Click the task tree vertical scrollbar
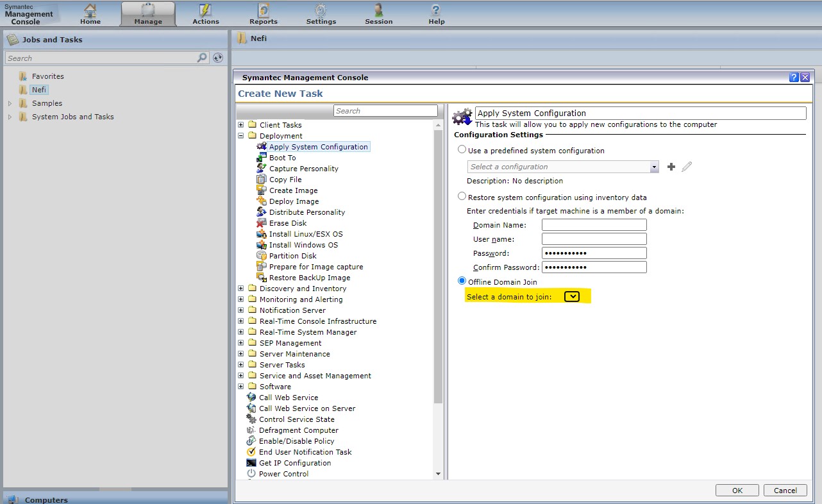The width and height of the screenshot is (822, 504). [439, 266]
